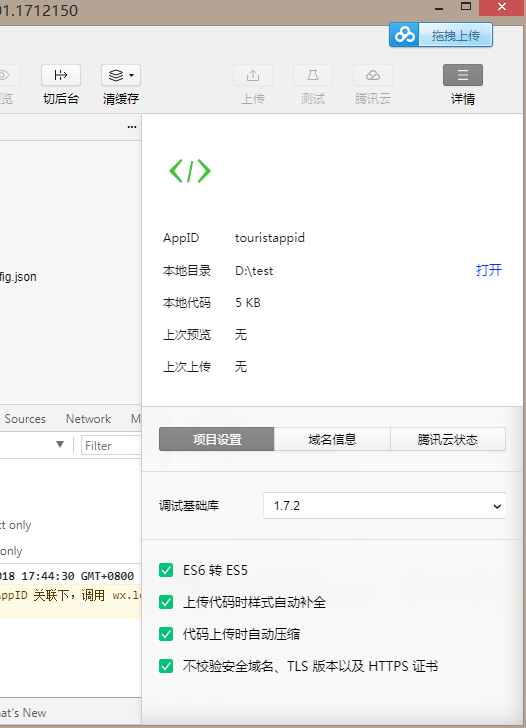Toggle the 不校验安全域名 TLS HTTPS checkbox
Image resolution: width=526 pixels, height=728 pixels.
(x=166, y=666)
